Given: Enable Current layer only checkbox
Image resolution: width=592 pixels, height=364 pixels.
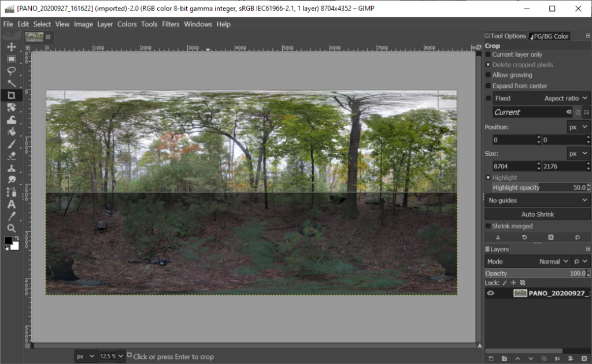Looking at the screenshot, I should point(488,54).
